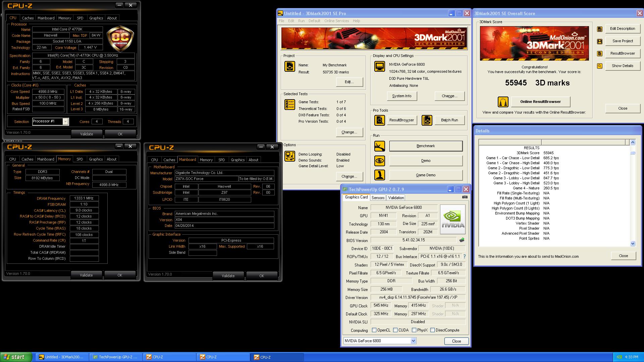Open the File menu in 3DMark2001
This screenshot has width=644, height=362.
[x=281, y=21]
